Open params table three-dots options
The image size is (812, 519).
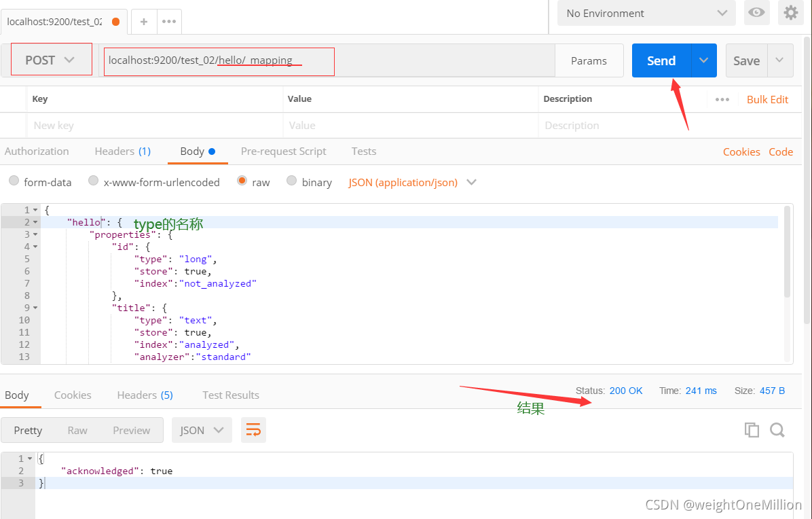722,99
